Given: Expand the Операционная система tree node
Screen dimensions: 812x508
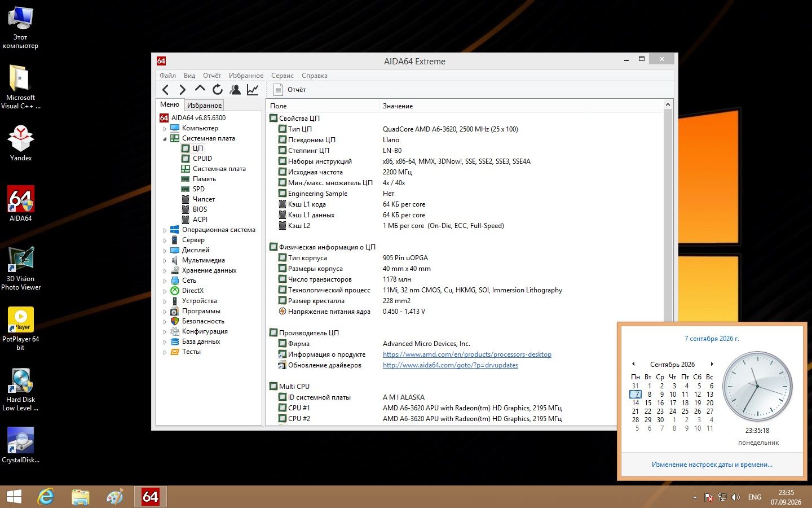Looking at the screenshot, I should [165, 230].
